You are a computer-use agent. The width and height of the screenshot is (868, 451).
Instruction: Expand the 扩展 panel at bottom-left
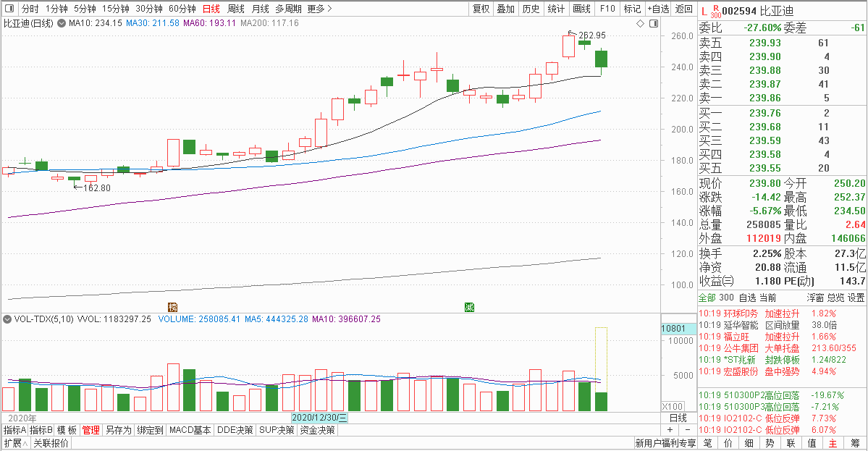14,443
